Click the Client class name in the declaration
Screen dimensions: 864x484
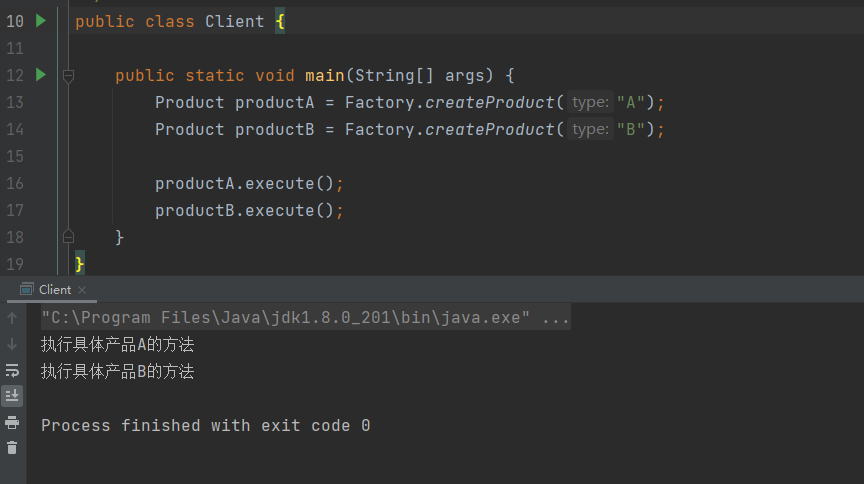[235, 21]
